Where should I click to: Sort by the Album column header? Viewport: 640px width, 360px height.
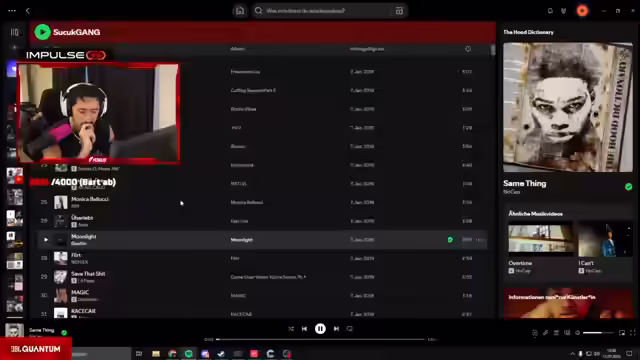point(238,49)
